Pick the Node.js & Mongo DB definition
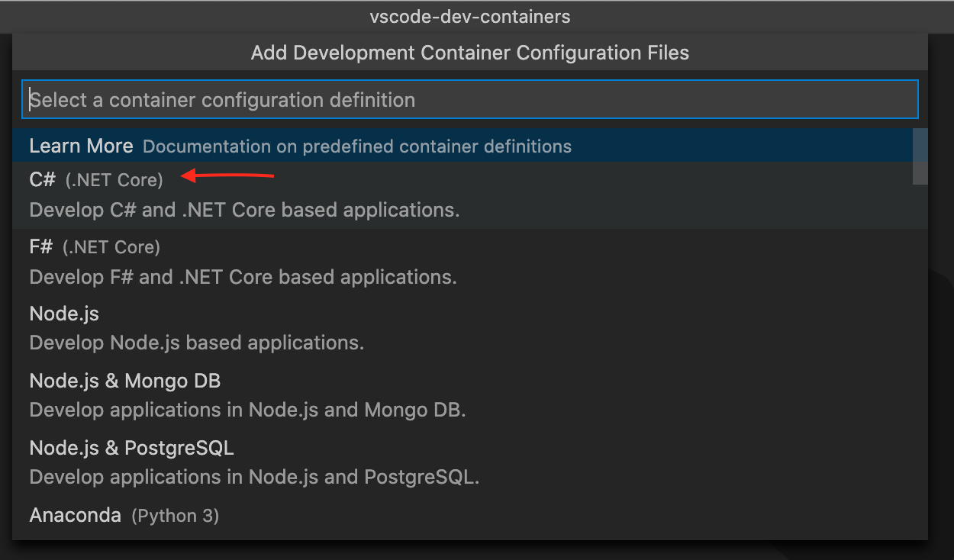This screenshot has width=954, height=560. click(x=124, y=381)
